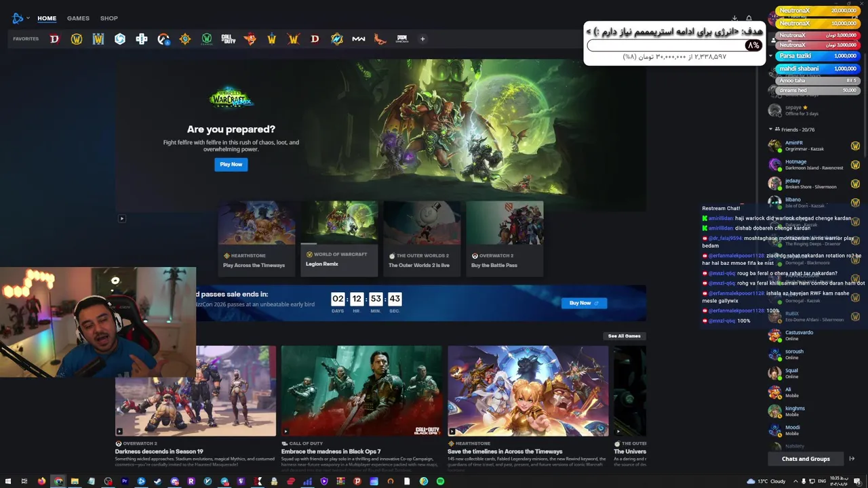This screenshot has height=488, width=868.
Task: Open Darkness descends in Season 19 article
Action: [159, 451]
